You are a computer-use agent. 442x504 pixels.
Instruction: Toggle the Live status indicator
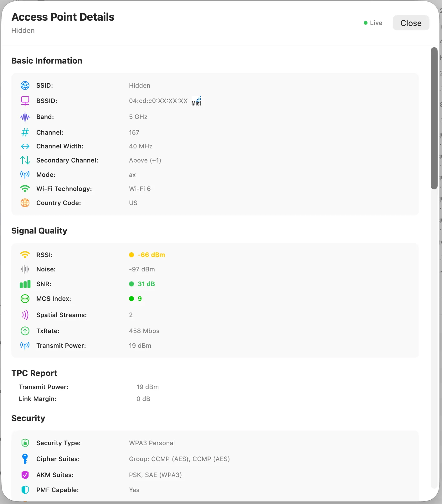point(373,23)
